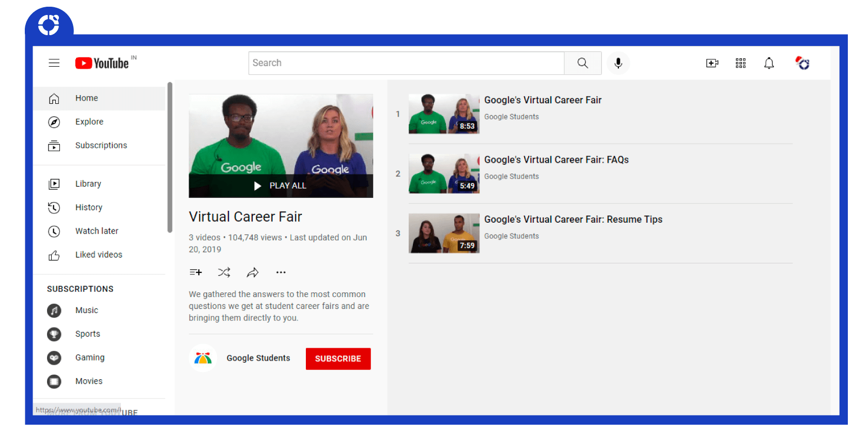Image resolution: width=868 pixels, height=434 pixels.
Task: Open playlist more options (three dots)
Action: (281, 272)
